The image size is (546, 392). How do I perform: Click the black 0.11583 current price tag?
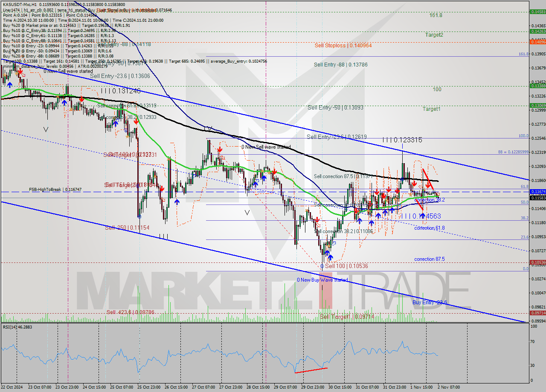[537, 198]
